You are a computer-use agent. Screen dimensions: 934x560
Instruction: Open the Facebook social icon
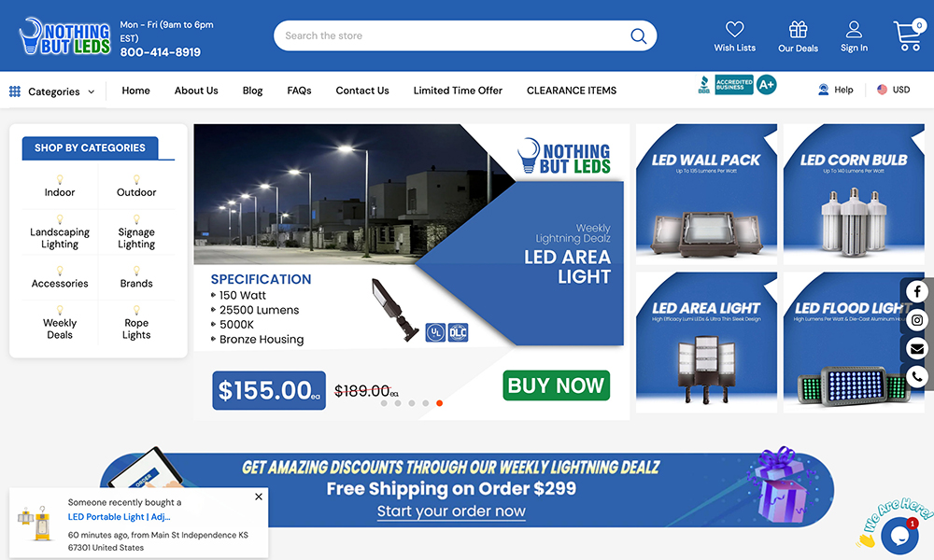pyautogui.click(x=917, y=291)
